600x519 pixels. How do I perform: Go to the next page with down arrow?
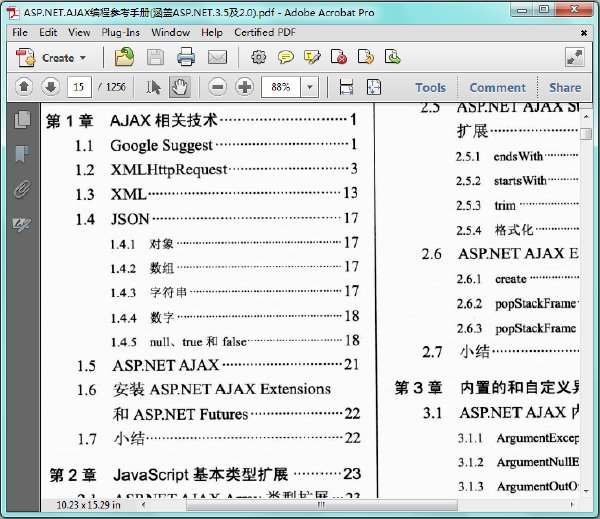pyautogui.click(x=51, y=87)
